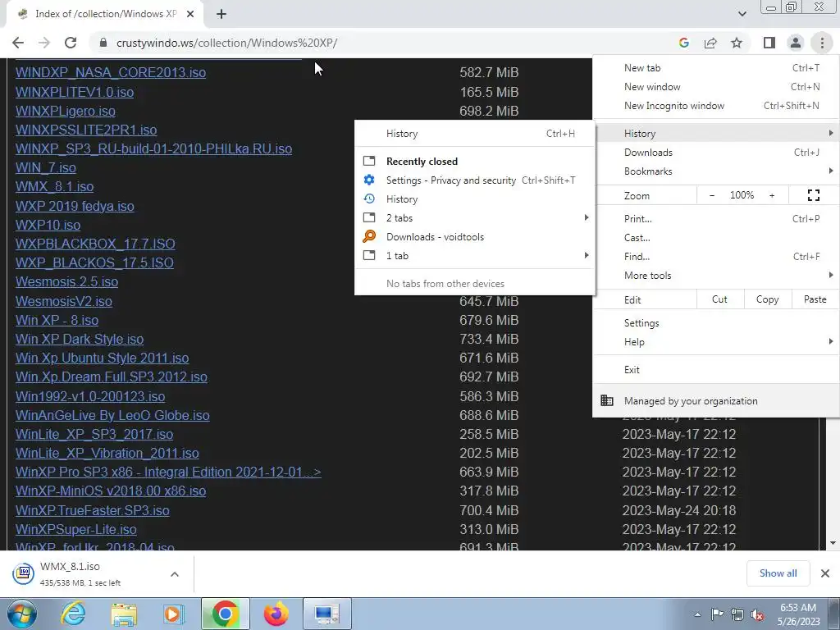Select New Incognito window
This screenshot has height=630, width=840.
[x=715, y=106]
